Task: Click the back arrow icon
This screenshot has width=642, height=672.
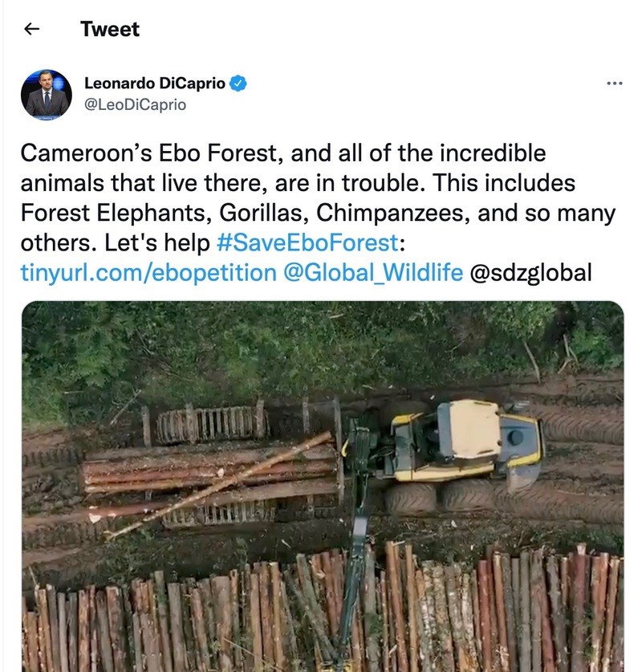Action: coord(31,29)
